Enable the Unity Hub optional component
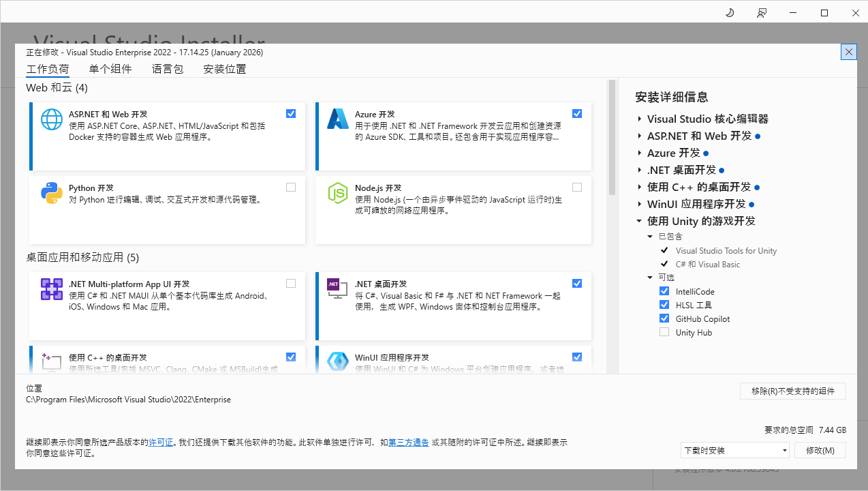The height and width of the screenshot is (491, 868). tap(664, 332)
